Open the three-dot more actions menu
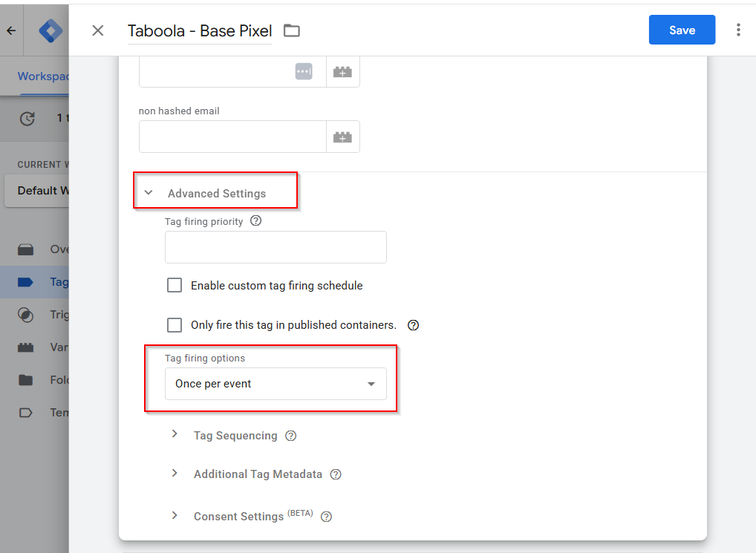The height and width of the screenshot is (553, 756). 738,30
